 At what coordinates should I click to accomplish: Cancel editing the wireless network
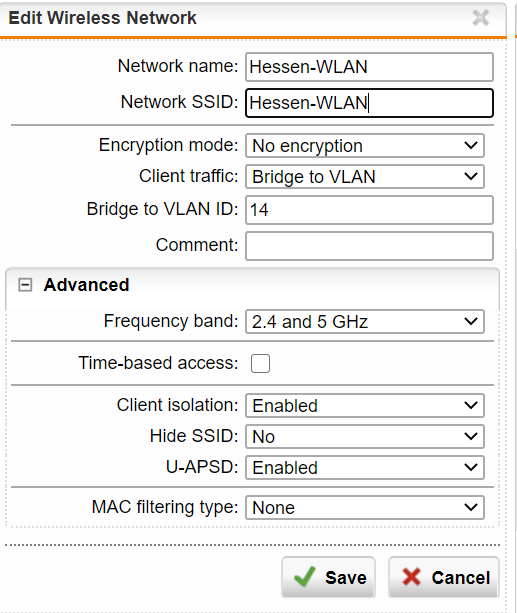444,577
